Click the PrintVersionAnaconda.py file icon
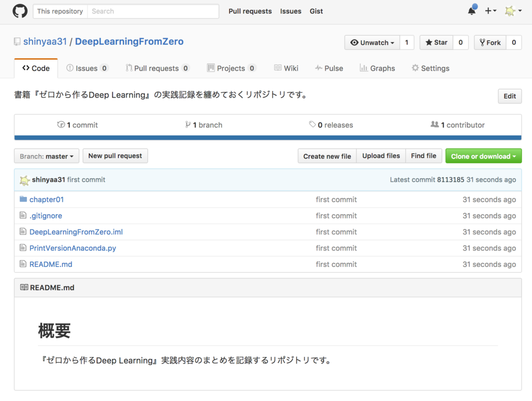 [x=23, y=248]
